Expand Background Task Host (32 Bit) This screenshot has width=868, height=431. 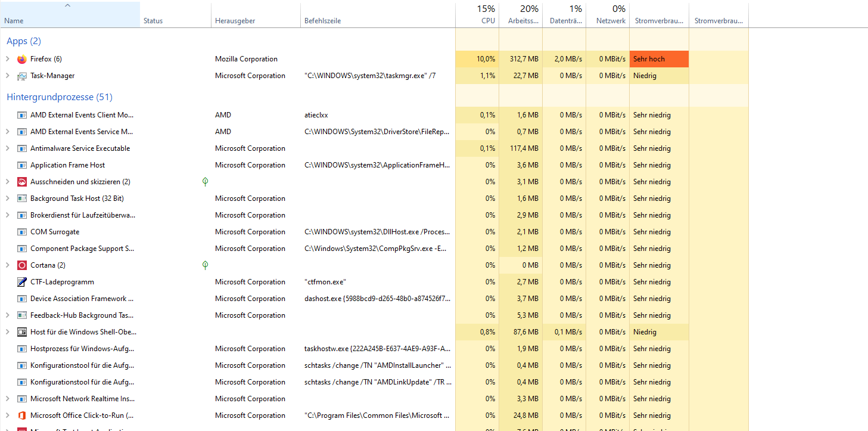click(x=8, y=199)
